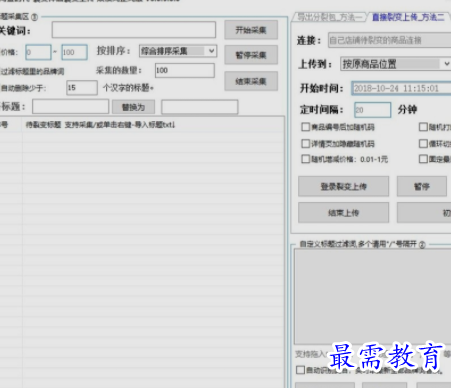Click the 自动删除少于 field showing 15
The width and height of the screenshot is (451, 388).
pos(82,88)
